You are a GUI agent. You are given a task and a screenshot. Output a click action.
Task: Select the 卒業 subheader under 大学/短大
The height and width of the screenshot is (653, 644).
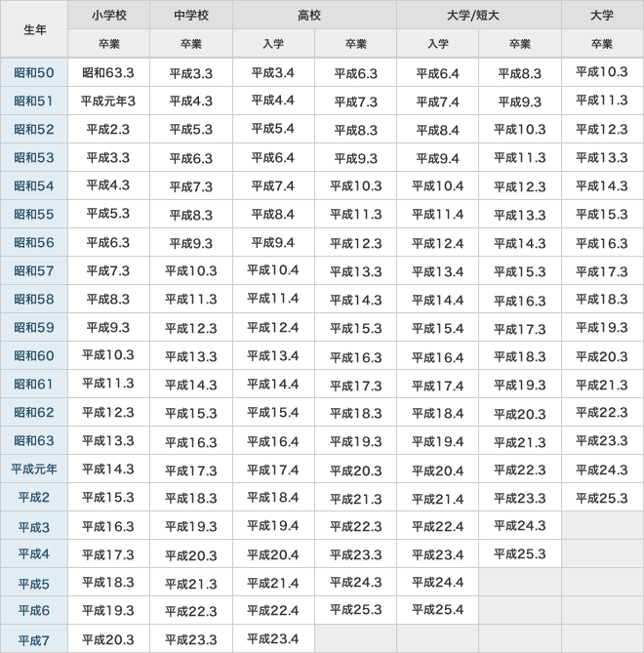tap(519, 44)
